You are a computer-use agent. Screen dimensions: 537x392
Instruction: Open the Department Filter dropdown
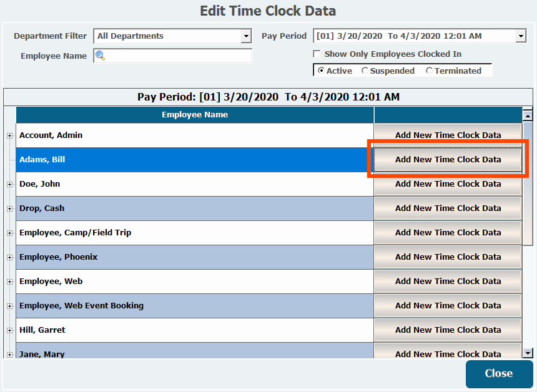[246, 36]
